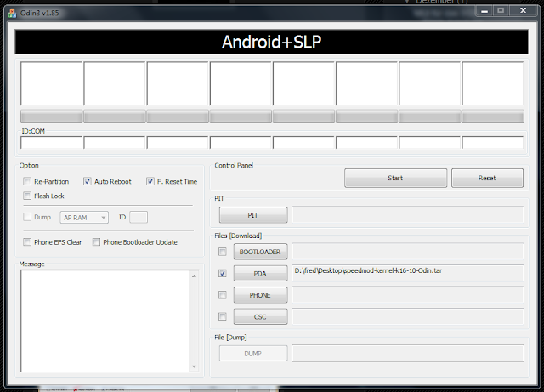Click the PHONE browse button

[x=261, y=295]
